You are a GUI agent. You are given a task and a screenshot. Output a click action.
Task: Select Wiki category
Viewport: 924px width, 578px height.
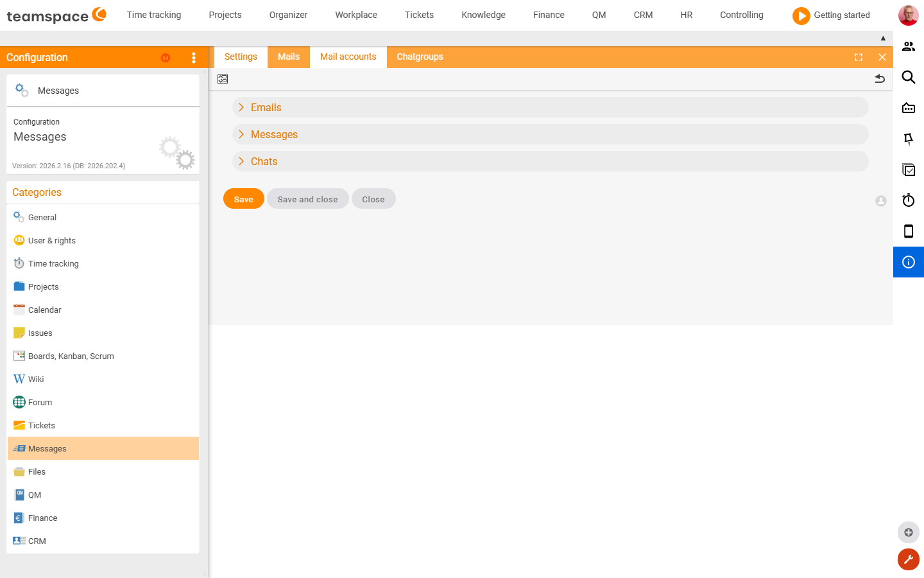coord(103,379)
